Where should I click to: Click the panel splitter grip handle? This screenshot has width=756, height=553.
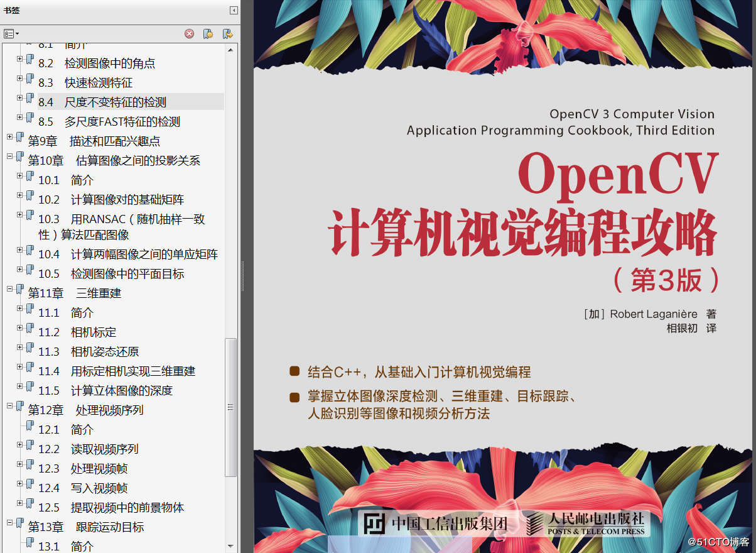242,276
